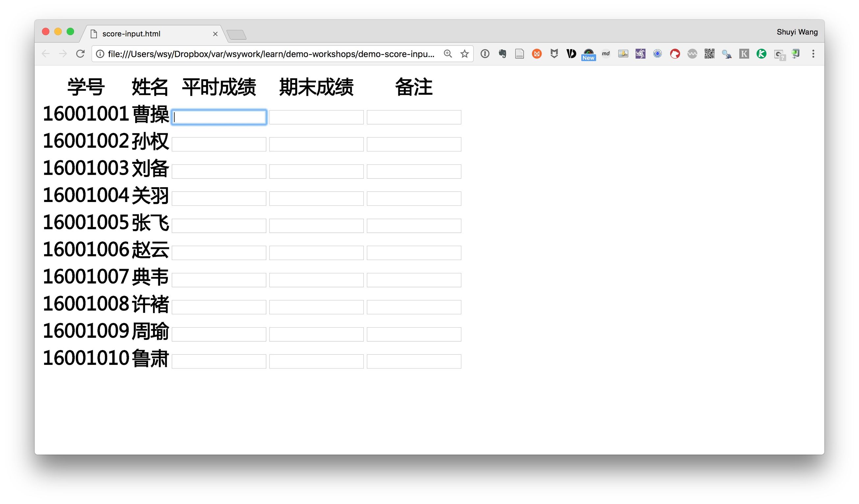Click 曹操's 平时成绩 input field
859x504 pixels.
219,117
